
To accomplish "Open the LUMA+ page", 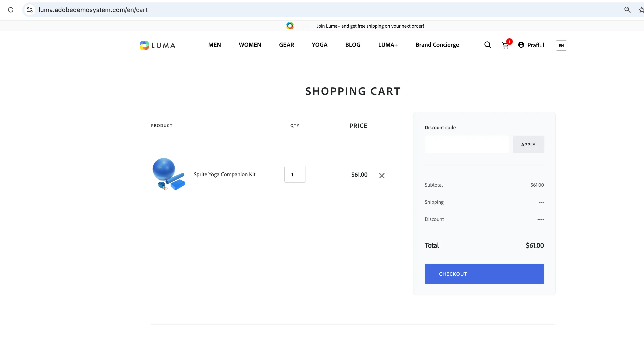I will pos(388,45).
